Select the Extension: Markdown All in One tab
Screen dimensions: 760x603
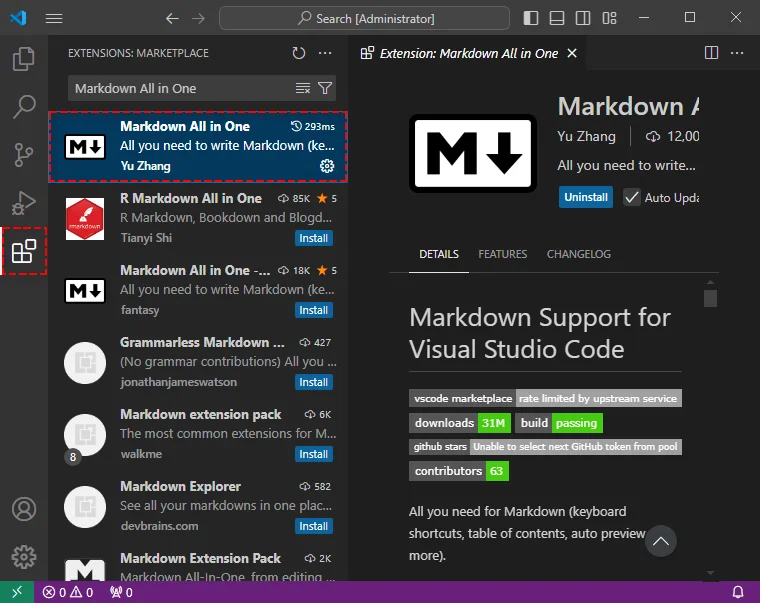point(469,53)
